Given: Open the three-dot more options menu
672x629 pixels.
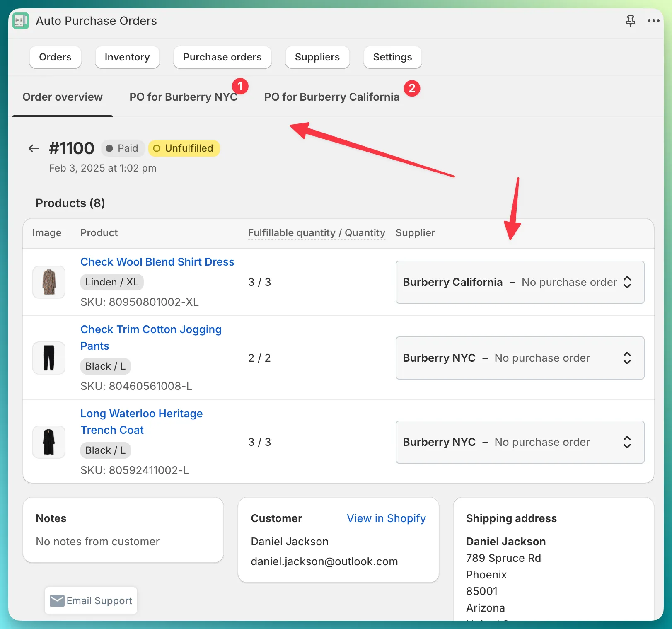Looking at the screenshot, I should pos(653,21).
